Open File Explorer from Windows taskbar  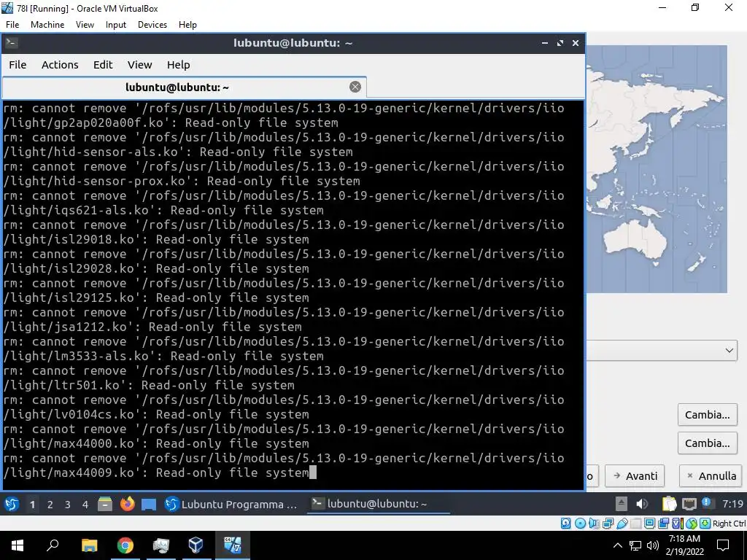[89, 545]
